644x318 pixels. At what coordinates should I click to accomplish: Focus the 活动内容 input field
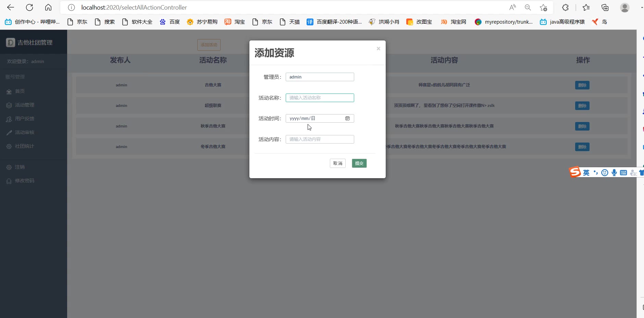[x=320, y=139]
